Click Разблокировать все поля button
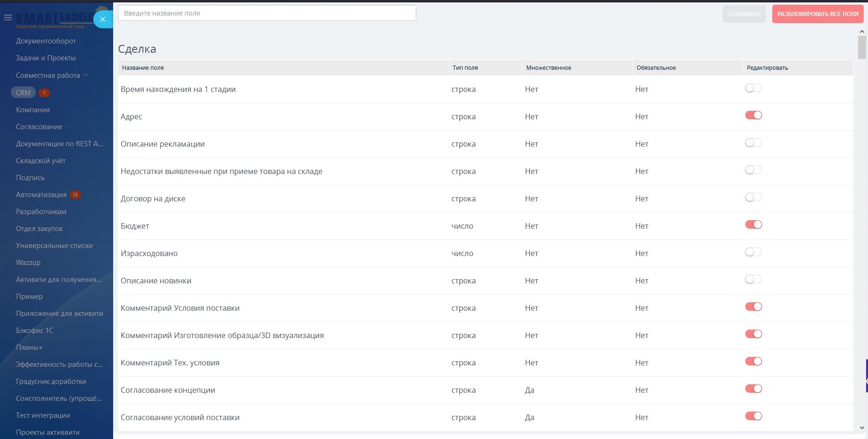The height and width of the screenshot is (439, 868). click(818, 14)
